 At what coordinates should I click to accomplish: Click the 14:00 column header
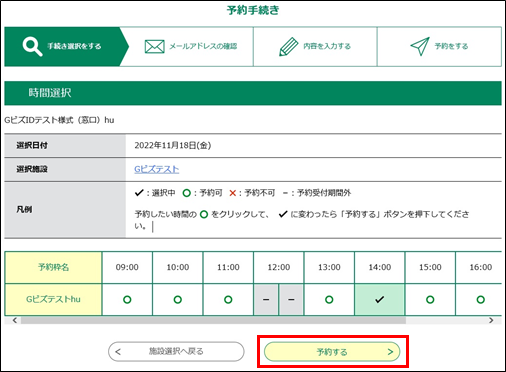(380, 267)
